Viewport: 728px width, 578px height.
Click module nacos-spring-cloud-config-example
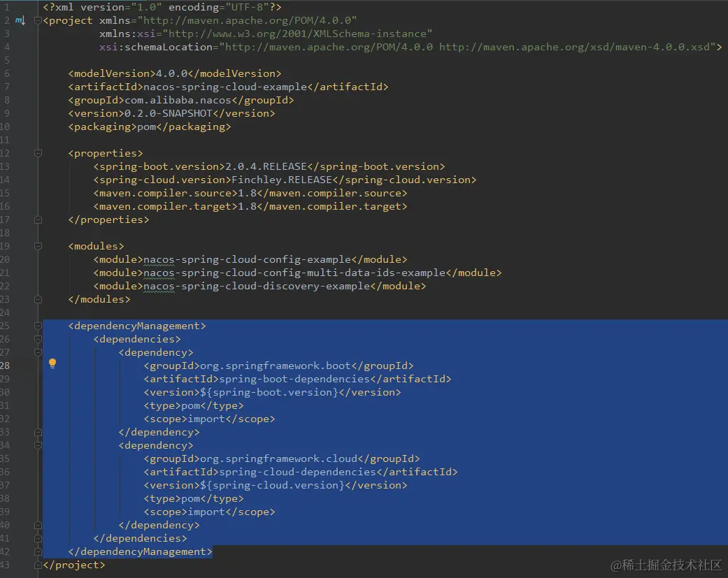coord(247,259)
